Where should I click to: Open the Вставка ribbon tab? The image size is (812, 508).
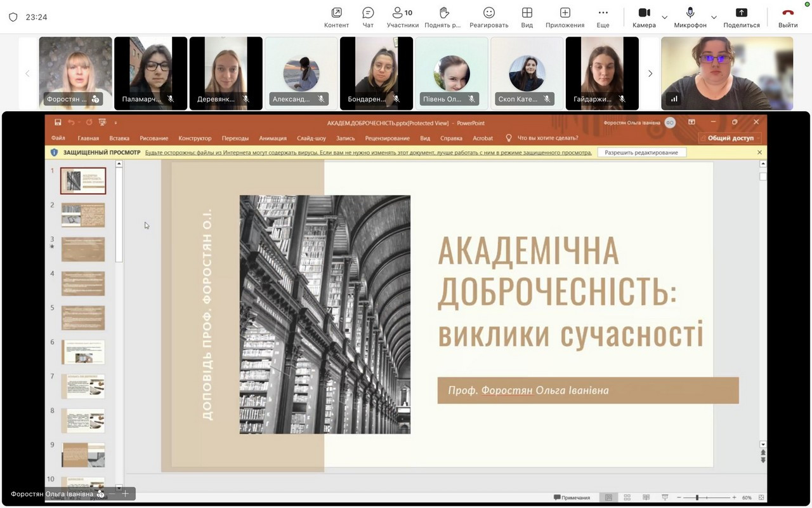(119, 138)
